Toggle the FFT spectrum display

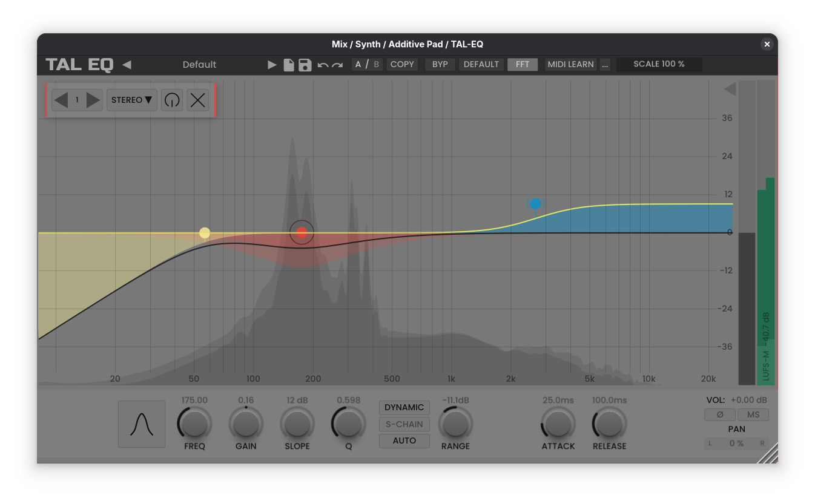(522, 64)
